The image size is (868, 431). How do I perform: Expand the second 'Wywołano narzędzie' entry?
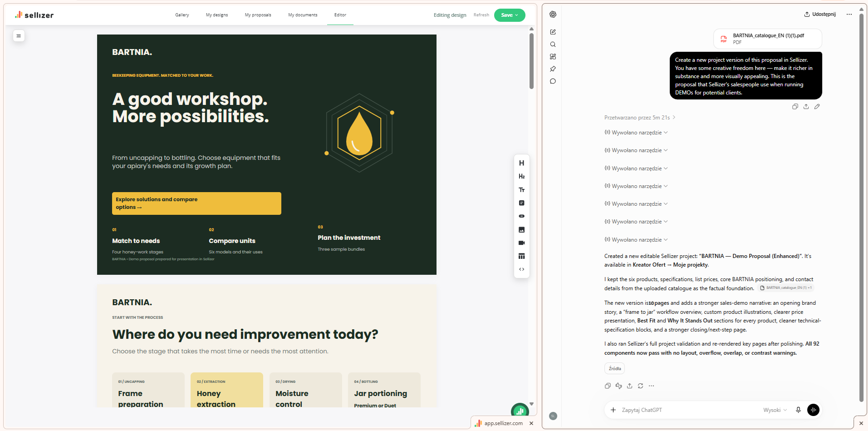(x=636, y=150)
